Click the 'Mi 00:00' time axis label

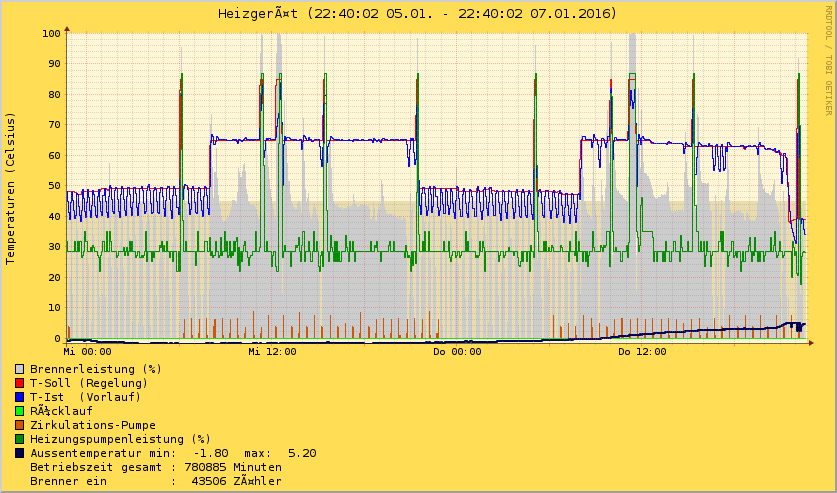(x=88, y=352)
